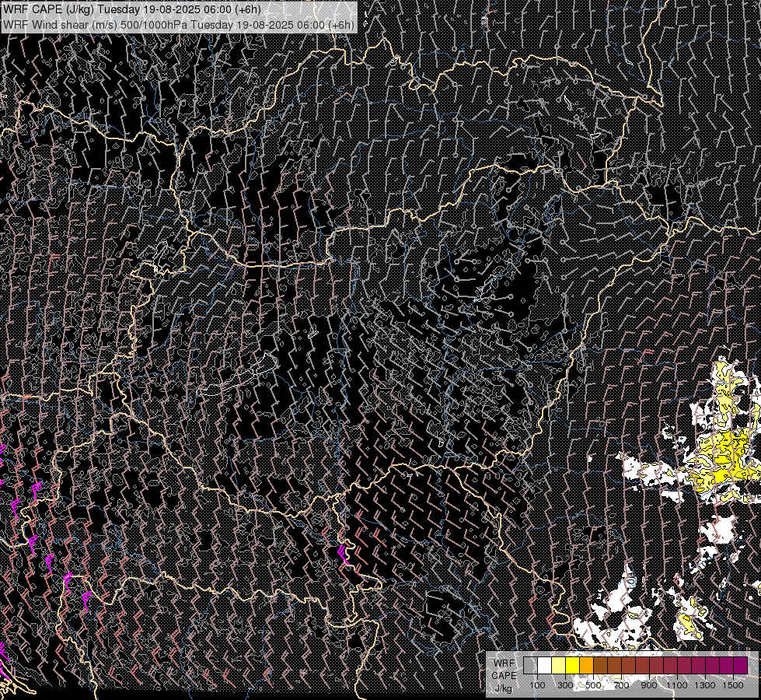
Task: Select the pale yellow legend swatch
Action: pos(559,665)
